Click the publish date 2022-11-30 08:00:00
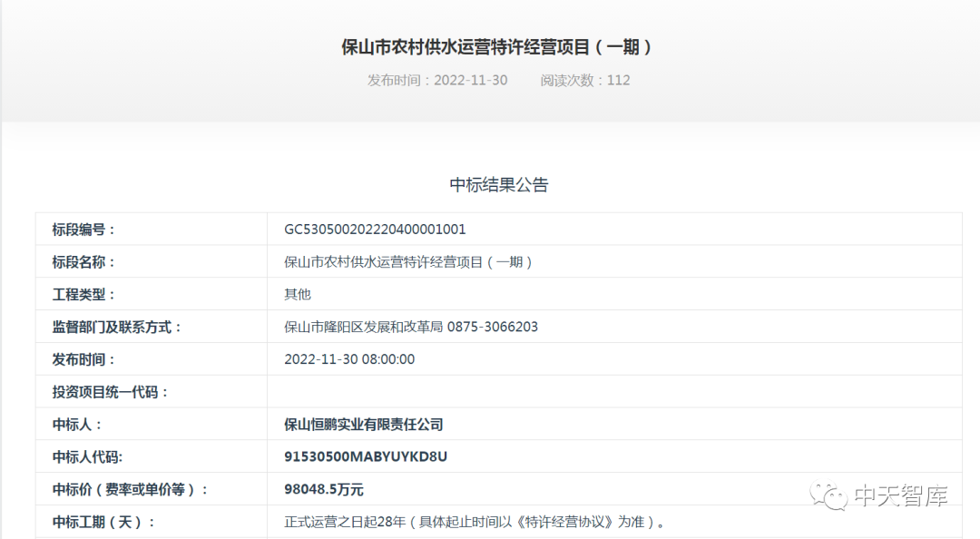Image resolution: width=980 pixels, height=539 pixels. coord(347,359)
